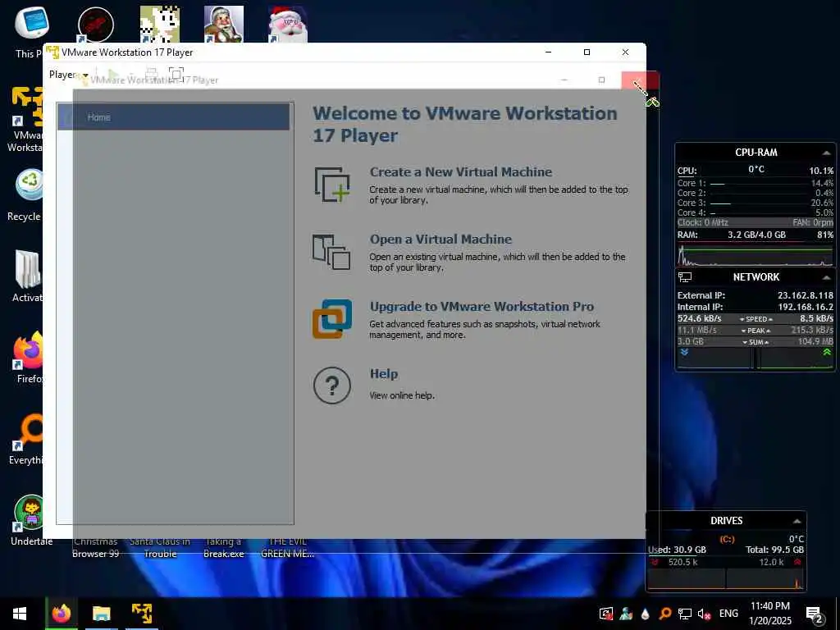Click the orange magnifier Everything tray icon
This screenshot has width=840, height=630.
(x=664, y=614)
